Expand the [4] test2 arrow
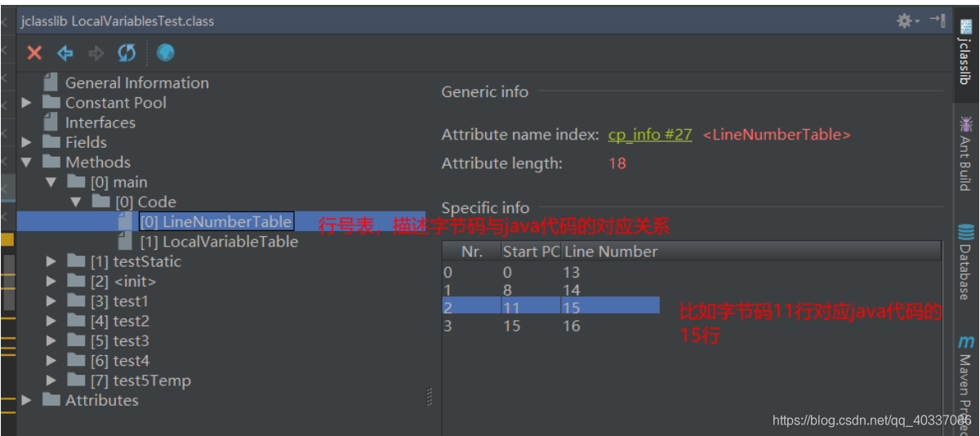This screenshot has height=436, width=980. point(51,321)
